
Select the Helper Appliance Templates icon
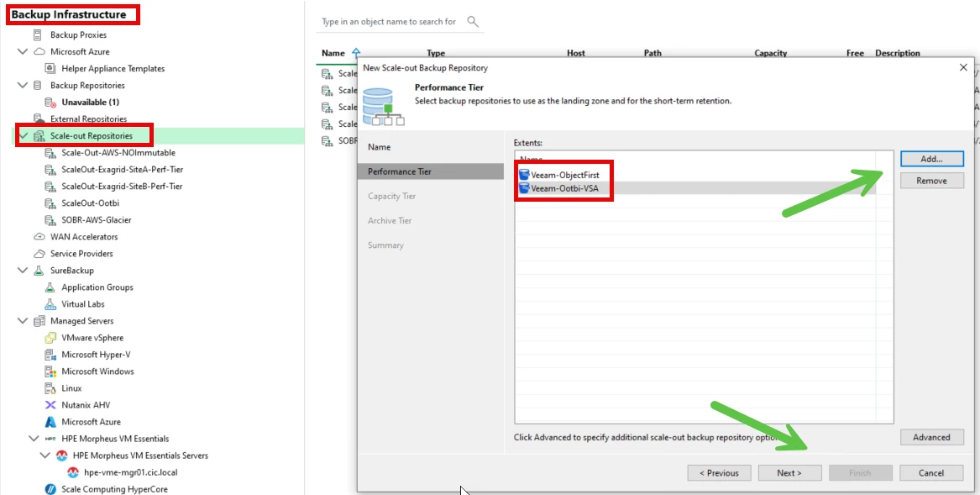pyautogui.click(x=50, y=69)
